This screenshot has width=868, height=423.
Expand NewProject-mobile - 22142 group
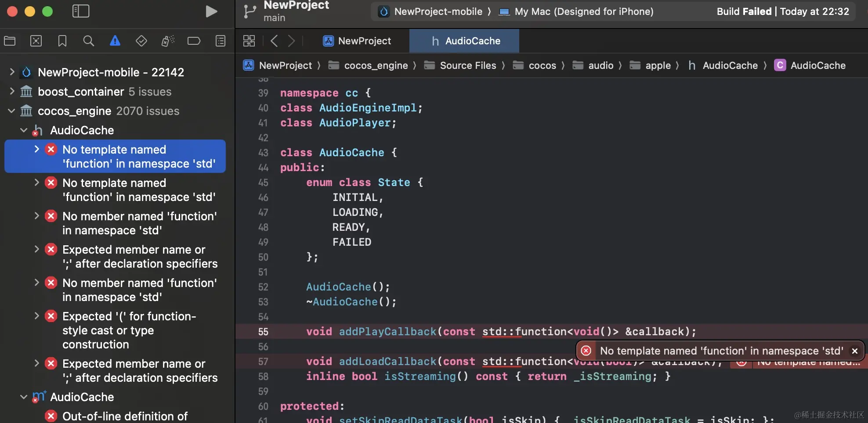12,72
